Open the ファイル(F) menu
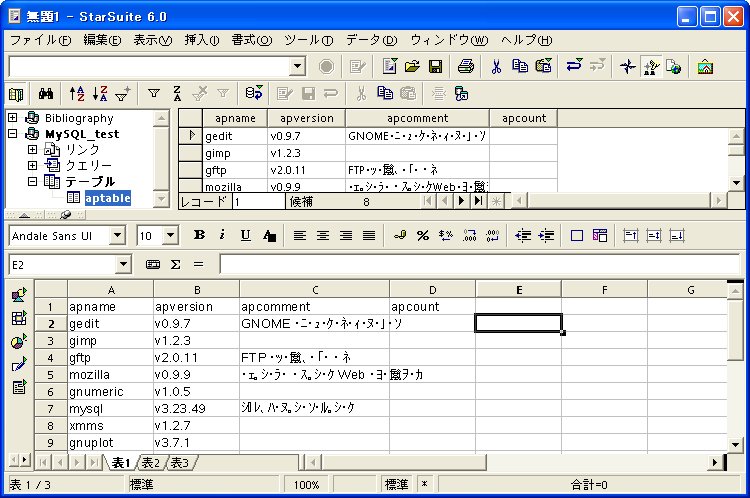Image resolution: width=750 pixels, height=498 pixels. 40,40
